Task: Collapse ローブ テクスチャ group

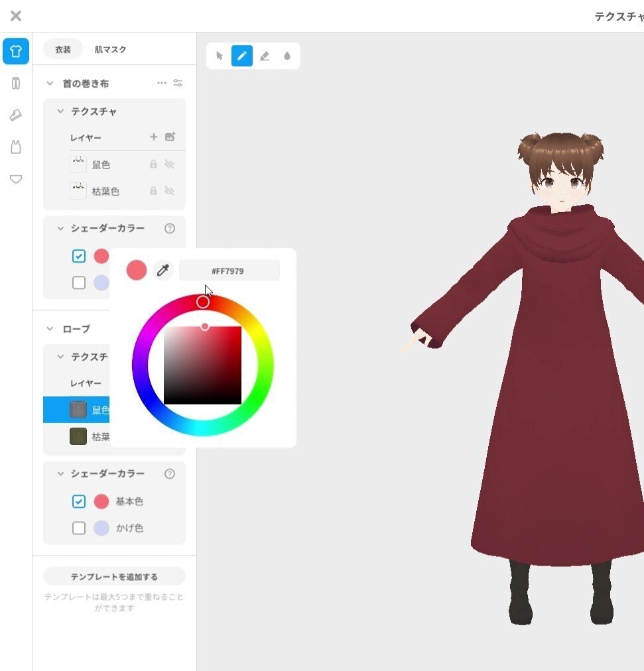Action: [60, 357]
